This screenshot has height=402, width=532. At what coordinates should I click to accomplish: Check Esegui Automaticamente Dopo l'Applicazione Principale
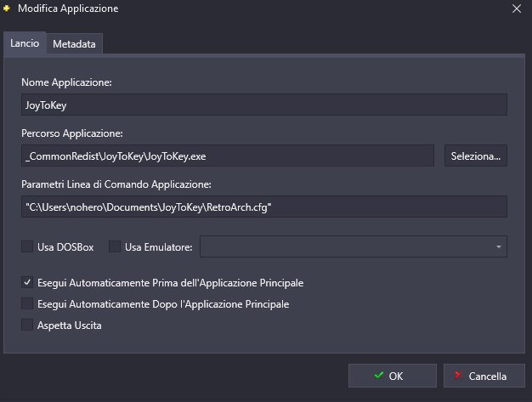(x=27, y=303)
